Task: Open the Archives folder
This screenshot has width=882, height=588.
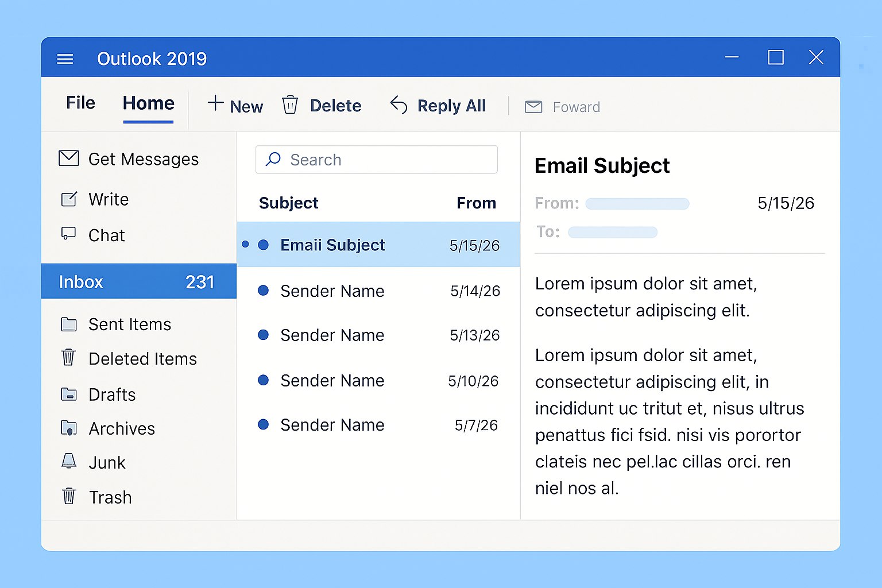Action: pyautogui.click(x=122, y=428)
